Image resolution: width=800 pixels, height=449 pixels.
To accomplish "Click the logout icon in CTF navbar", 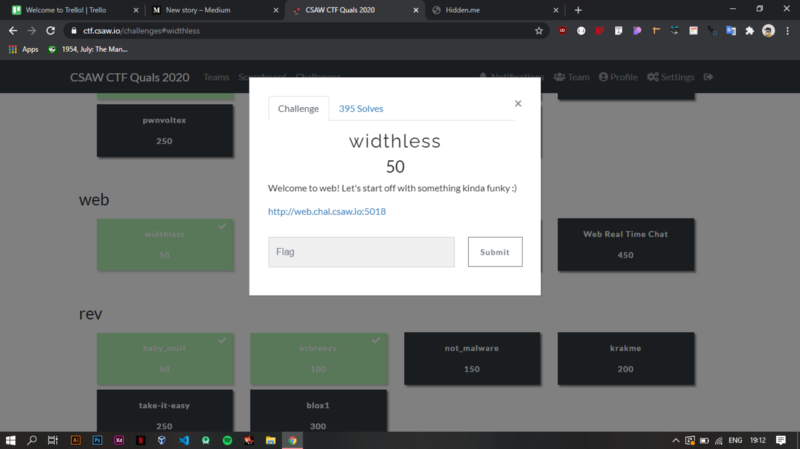I will click(708, 77).
